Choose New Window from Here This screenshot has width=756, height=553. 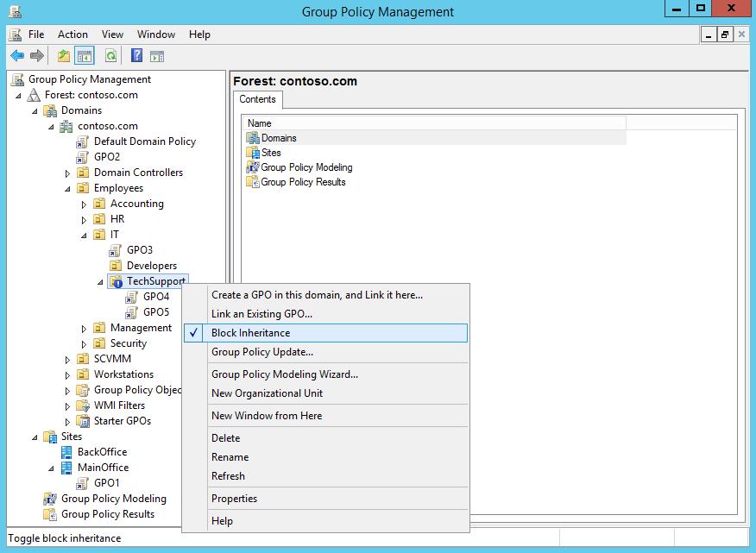tap(325, 416)
